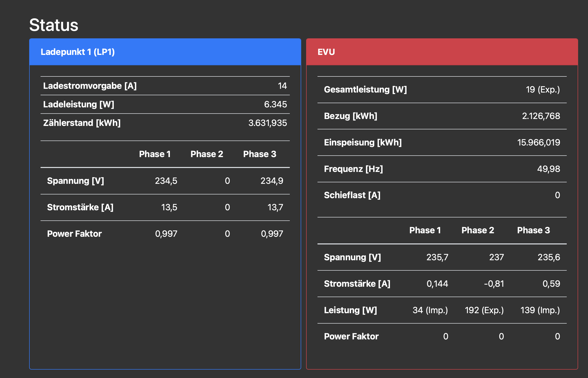Select the Ladeleistung [W] value 6.345
The width and height of the screenshot is (588, 378).
[275, 104]
